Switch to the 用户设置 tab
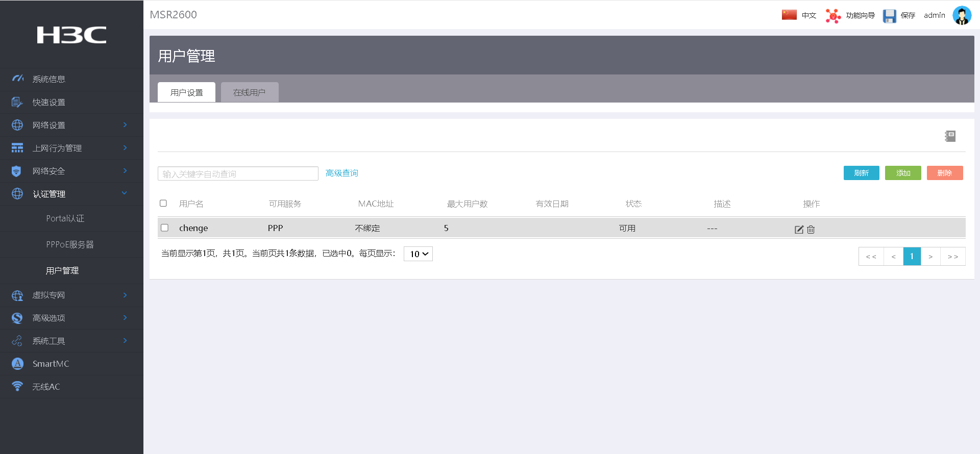980x454 pixels. pyautogui.click(x=186, y=92)
